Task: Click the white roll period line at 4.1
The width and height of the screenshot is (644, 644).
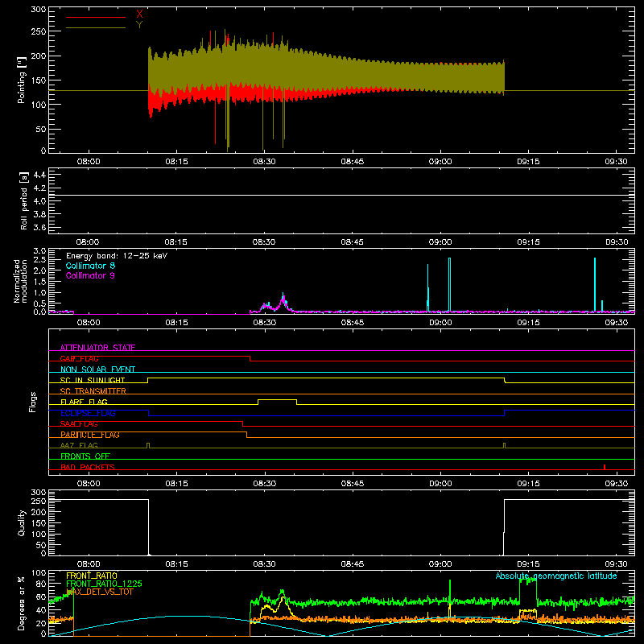Action: (341, 195)
